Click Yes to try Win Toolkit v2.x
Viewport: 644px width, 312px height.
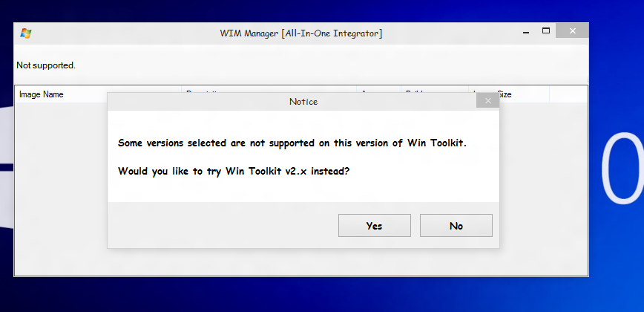point(374,226)
